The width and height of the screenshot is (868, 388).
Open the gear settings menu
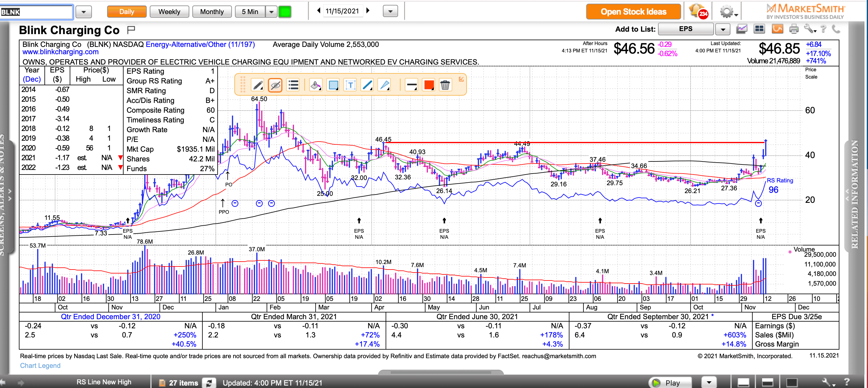pyautogui.click(x=729, y=12)
